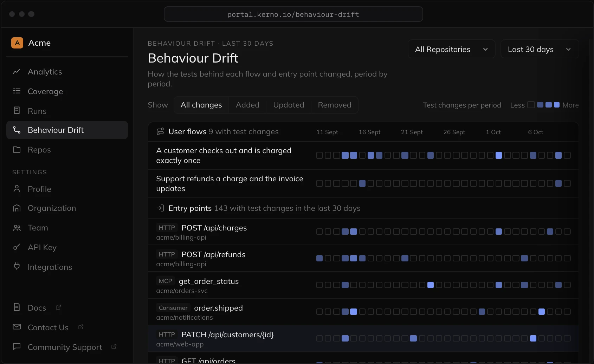Click the bright cell in customer checkout row

point(499,155)
